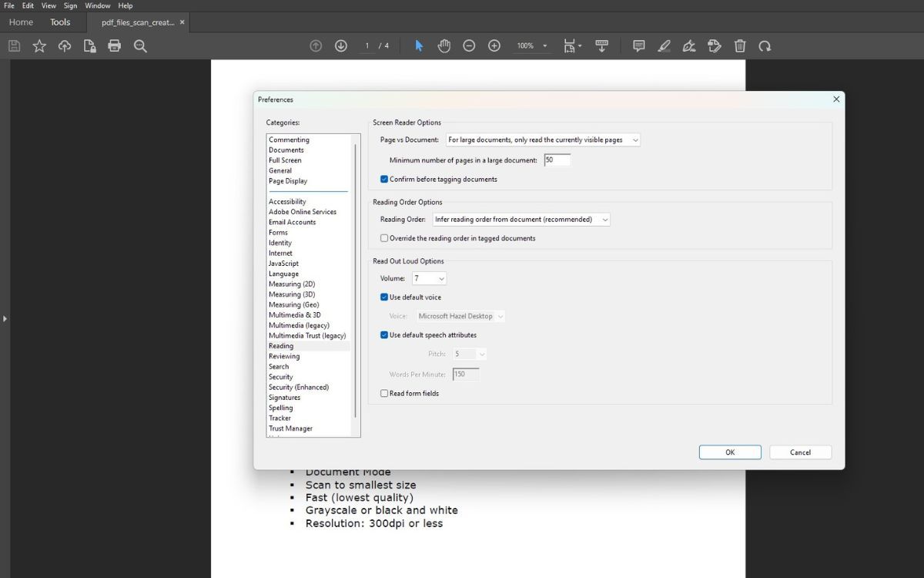
Task: Disable Use default voice
Action: [x=383, y=297]
